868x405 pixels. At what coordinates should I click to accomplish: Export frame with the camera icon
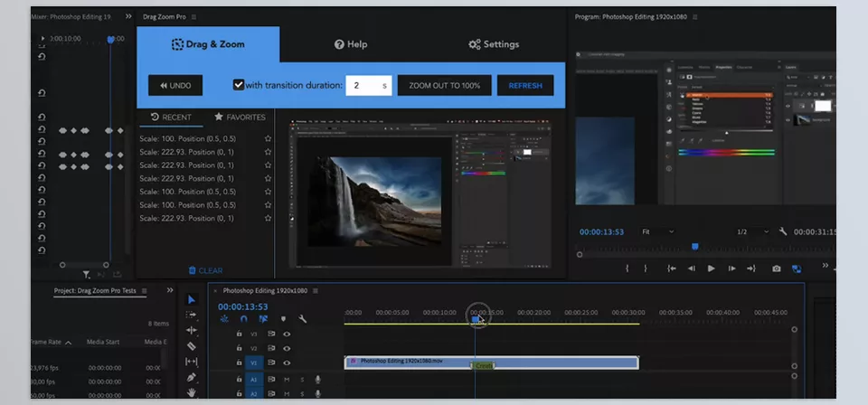click(x=777, y=268)
